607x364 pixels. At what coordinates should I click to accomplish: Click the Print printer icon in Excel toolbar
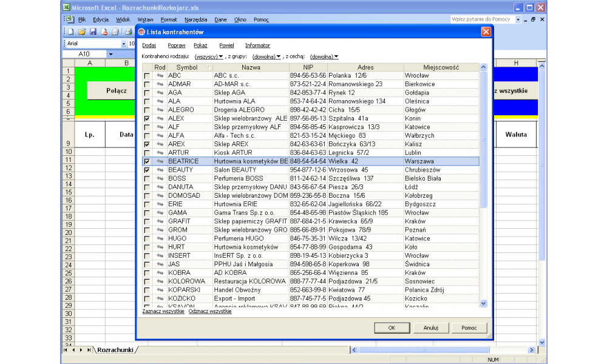tap(128, 32)
